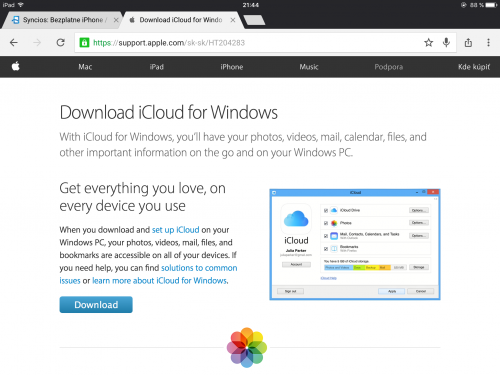500x375 pixels.
Task: Open learn more about iCloud for Windows
Action: click(160, 280)
